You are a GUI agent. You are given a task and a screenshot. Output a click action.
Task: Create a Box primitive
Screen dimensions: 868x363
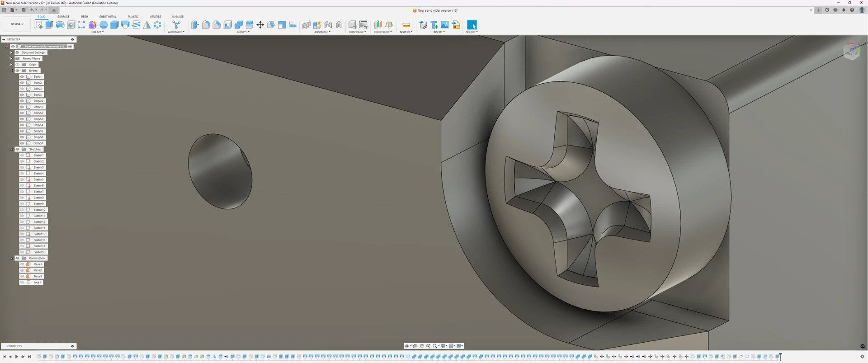[x=114, y=25]
